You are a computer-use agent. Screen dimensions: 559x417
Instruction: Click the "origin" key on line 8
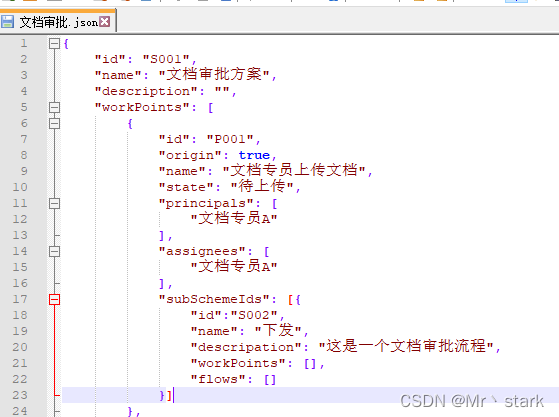[x=190, y=156]
